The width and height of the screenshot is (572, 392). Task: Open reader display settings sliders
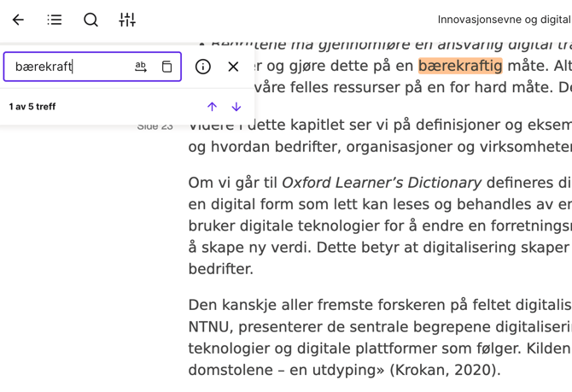point(127,20)
